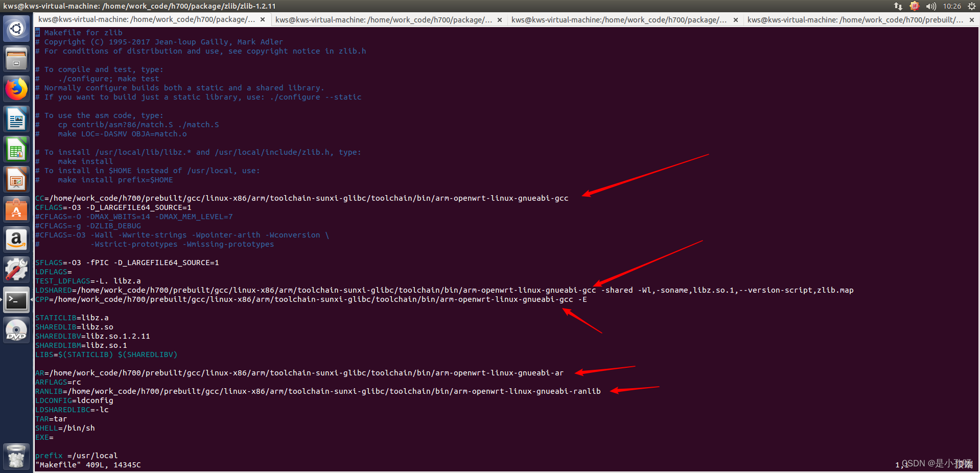Click the LDSHARED= line
The height and width of the screenshot is (473, 980).
[x=444, y=290]
